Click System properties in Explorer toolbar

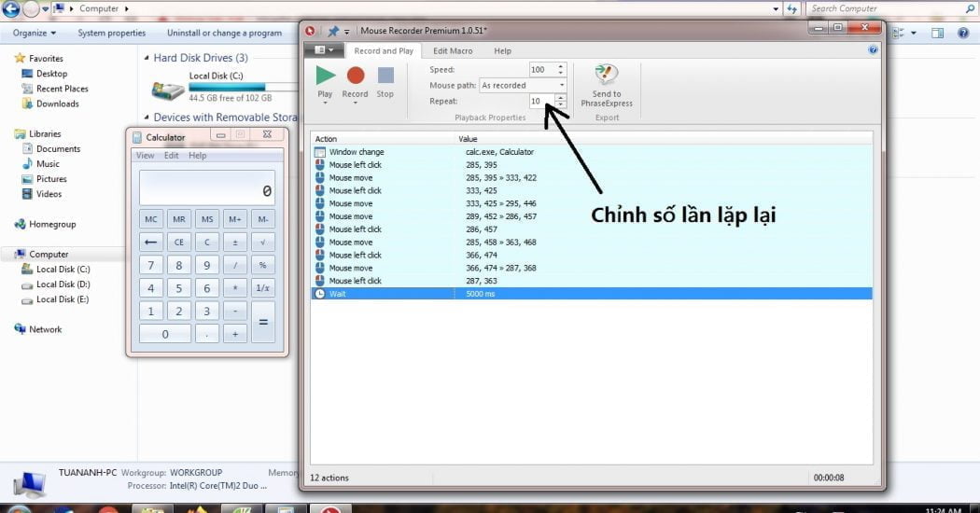[112, 34]
